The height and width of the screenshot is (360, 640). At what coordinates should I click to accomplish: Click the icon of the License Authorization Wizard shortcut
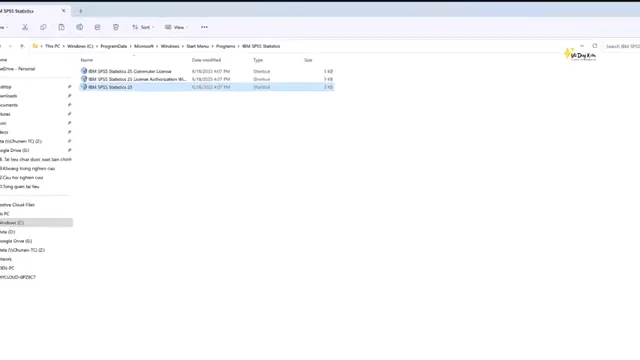(x=84, y=79)
